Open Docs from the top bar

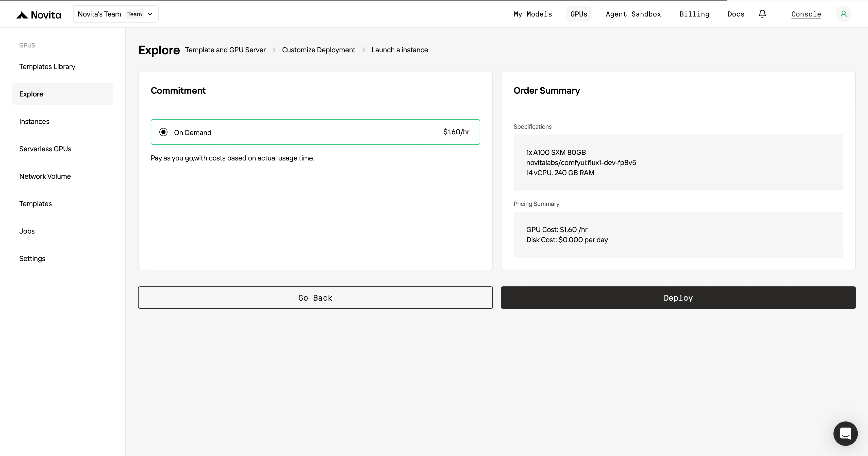click(x=736, y=14)
